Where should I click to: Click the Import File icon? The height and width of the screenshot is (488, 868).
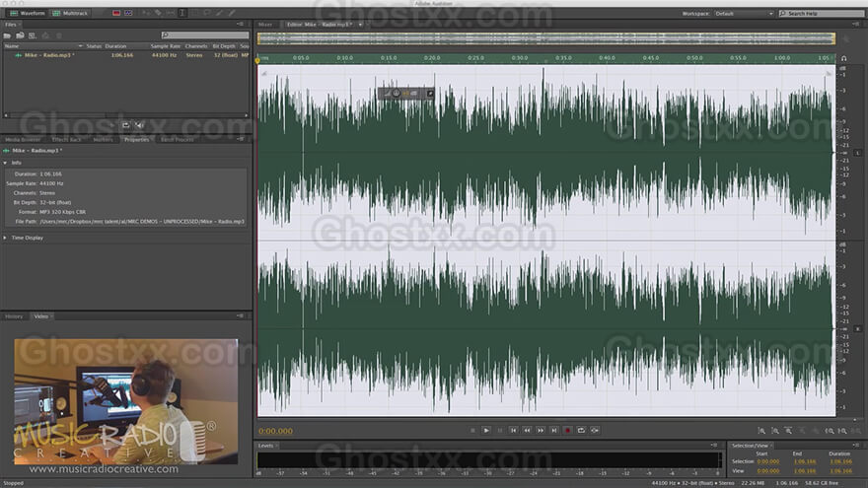pos(20,35)
